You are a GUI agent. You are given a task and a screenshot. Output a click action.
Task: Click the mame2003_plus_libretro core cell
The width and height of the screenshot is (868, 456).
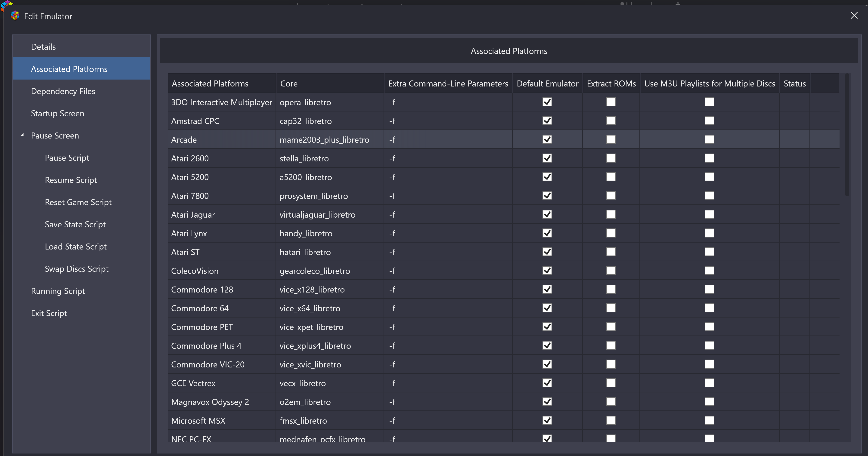click(x=330, y=139)
